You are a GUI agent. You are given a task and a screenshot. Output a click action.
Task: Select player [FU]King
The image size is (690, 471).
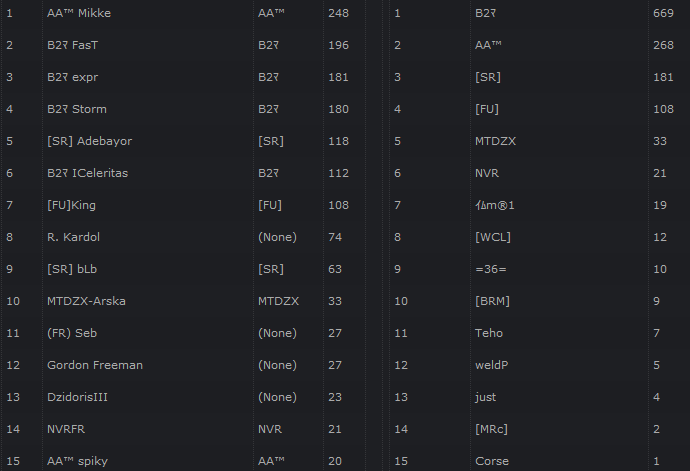[72, 205]
